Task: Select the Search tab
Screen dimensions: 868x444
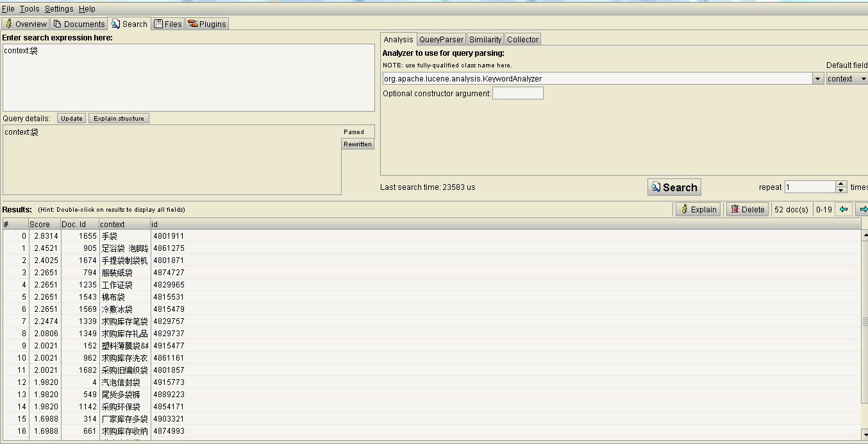Action: (129, 24)
